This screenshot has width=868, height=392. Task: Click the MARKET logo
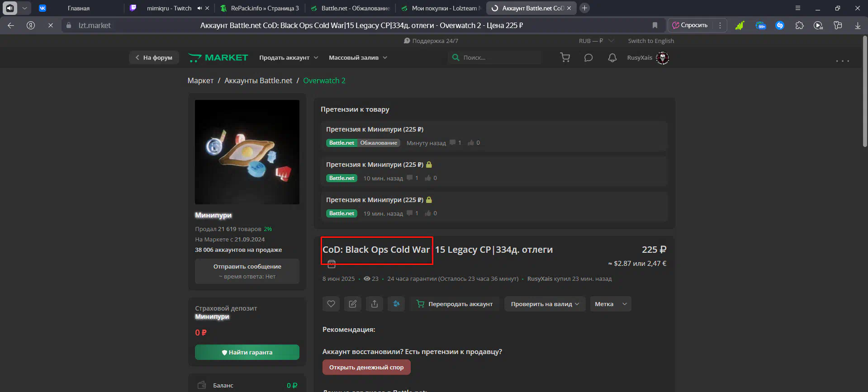[218, 57]
